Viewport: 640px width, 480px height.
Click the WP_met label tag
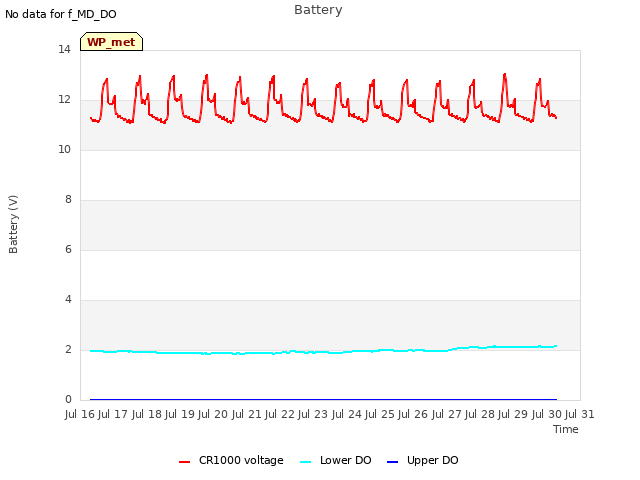111,42
